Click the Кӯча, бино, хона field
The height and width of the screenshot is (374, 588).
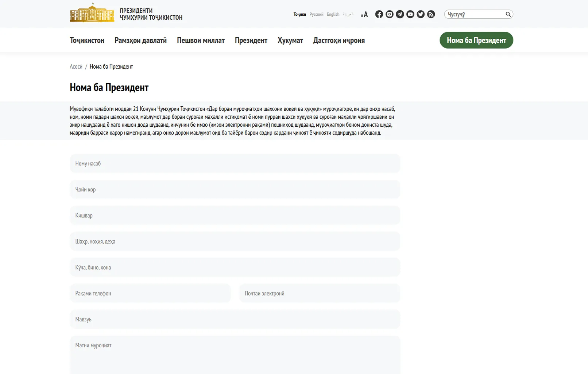pos(235,267)
